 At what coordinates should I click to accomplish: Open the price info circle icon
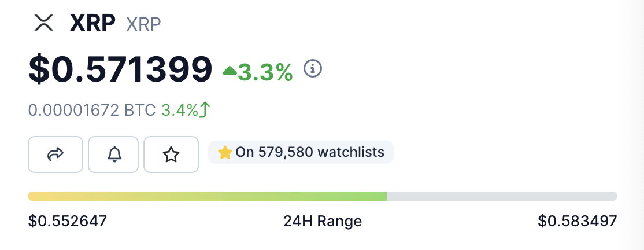(313, 68)
